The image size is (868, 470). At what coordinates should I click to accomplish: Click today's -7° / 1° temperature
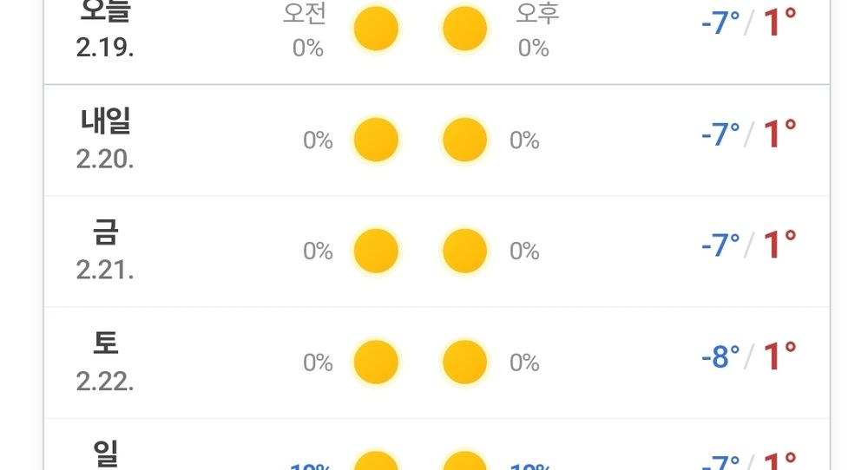pos(749,23)
